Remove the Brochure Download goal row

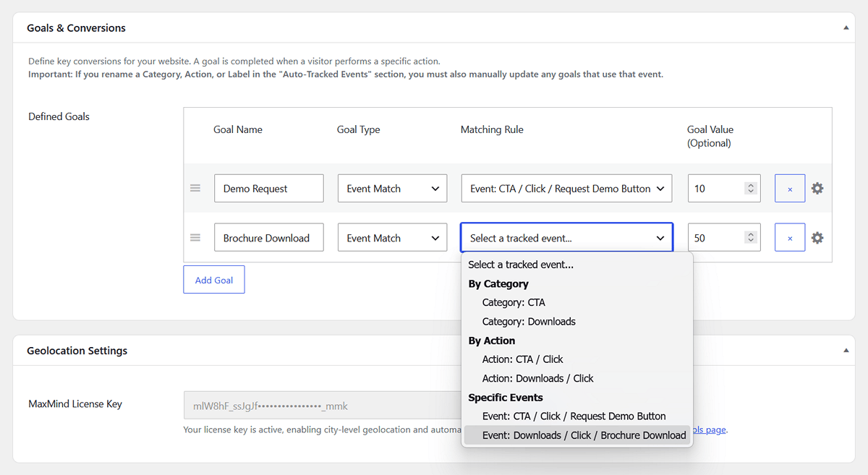pos(790,237)
